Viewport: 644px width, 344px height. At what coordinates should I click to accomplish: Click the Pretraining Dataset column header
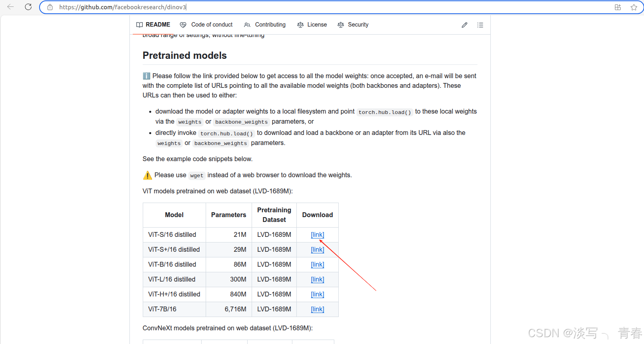274,215
